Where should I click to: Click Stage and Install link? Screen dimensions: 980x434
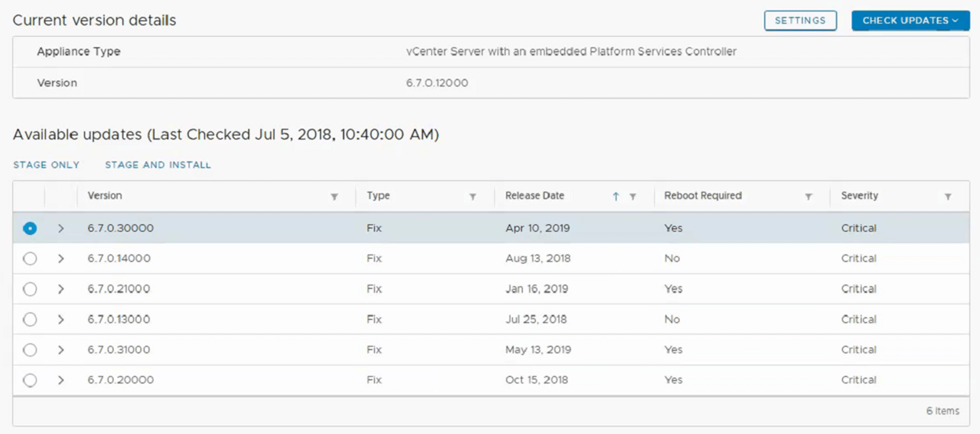[158, 165]
